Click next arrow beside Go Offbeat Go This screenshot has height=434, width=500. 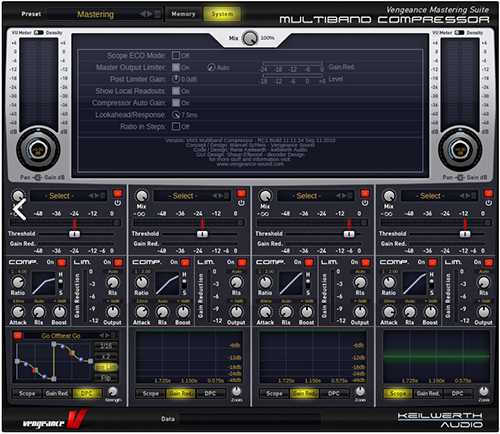(x=107, y=335)
